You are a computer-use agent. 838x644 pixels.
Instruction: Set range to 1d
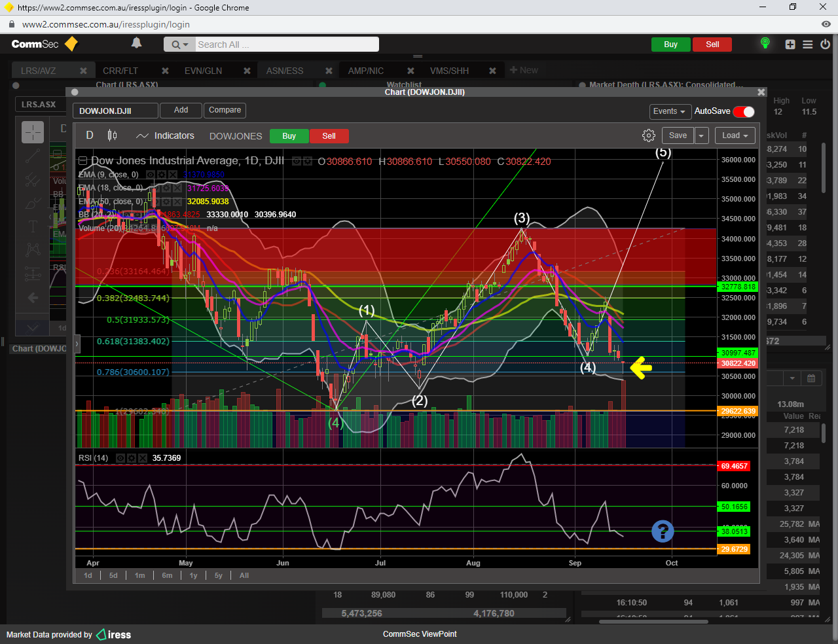88,576
